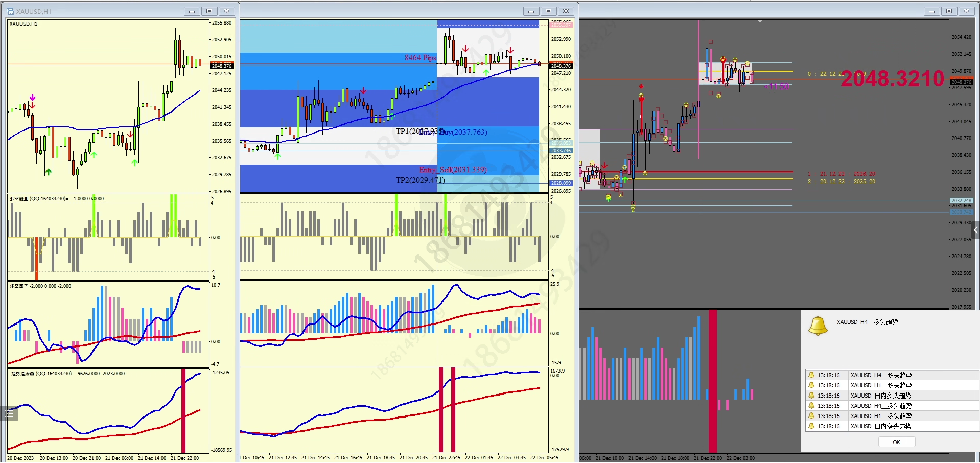The width and height of the screenshot is (980, 463).
Task: Select the first XAUUSD H4 alert row
Action: [x=892, y=375]
